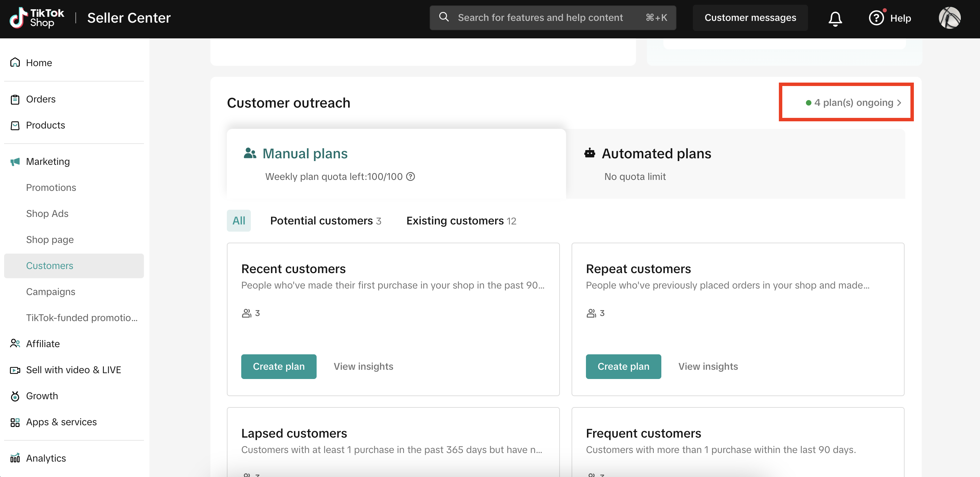The height and width of the screenshot is (477, 980).
Task: Click the notification bell icon
Action: tap(835, 18)
